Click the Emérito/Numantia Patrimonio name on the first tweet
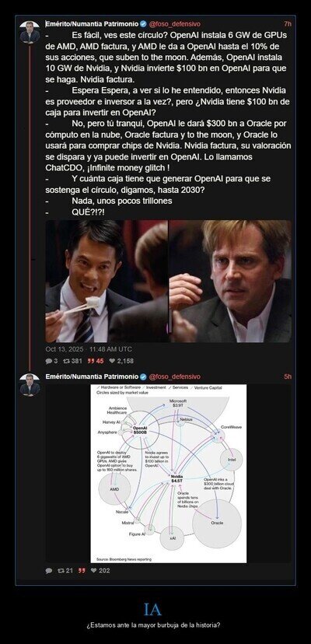The width and height of the screenshot is (311, 644). pos(92,24)
